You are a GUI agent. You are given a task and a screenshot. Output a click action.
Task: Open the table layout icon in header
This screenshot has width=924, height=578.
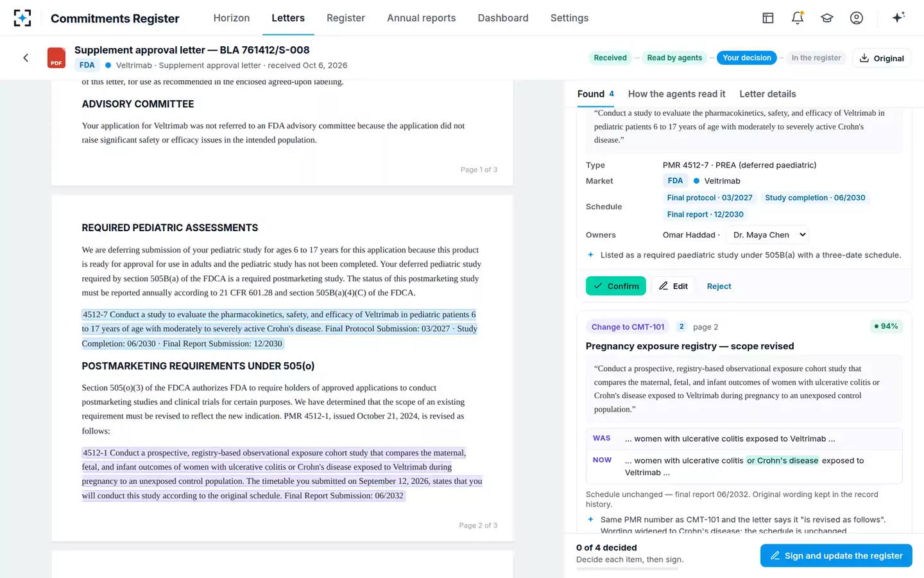[x=768, y=18]
